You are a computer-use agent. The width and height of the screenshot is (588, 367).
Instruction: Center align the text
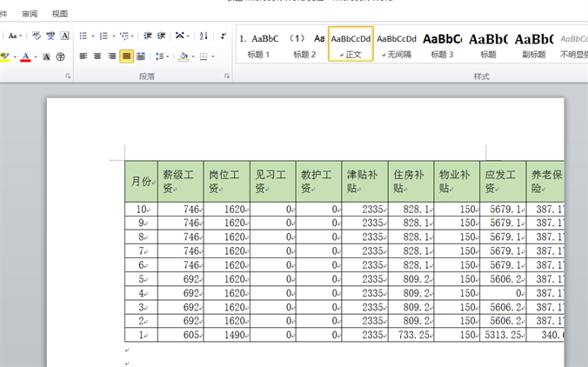tap(98, 57)
